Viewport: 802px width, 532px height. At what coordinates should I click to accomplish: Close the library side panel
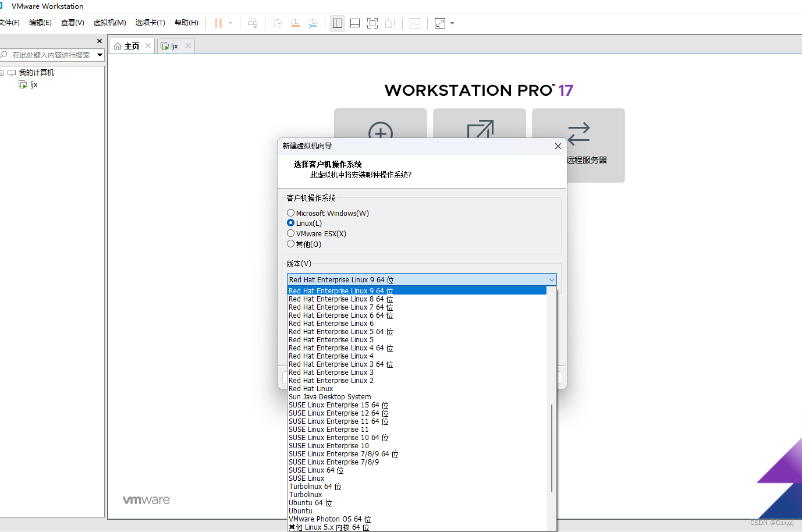coord(100,41)
